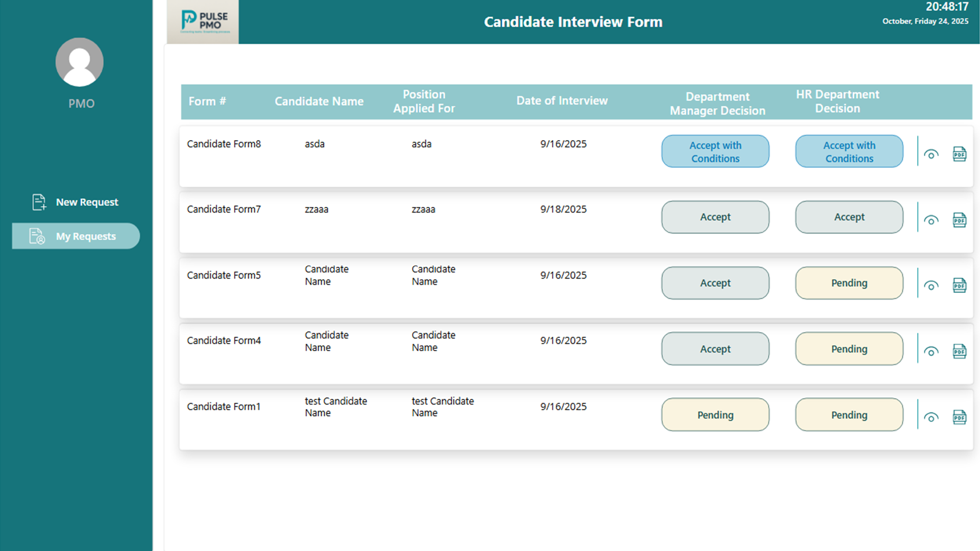Click Pending HR decision for Candidate Form1
980x551 pixels.
coord(849,415)
